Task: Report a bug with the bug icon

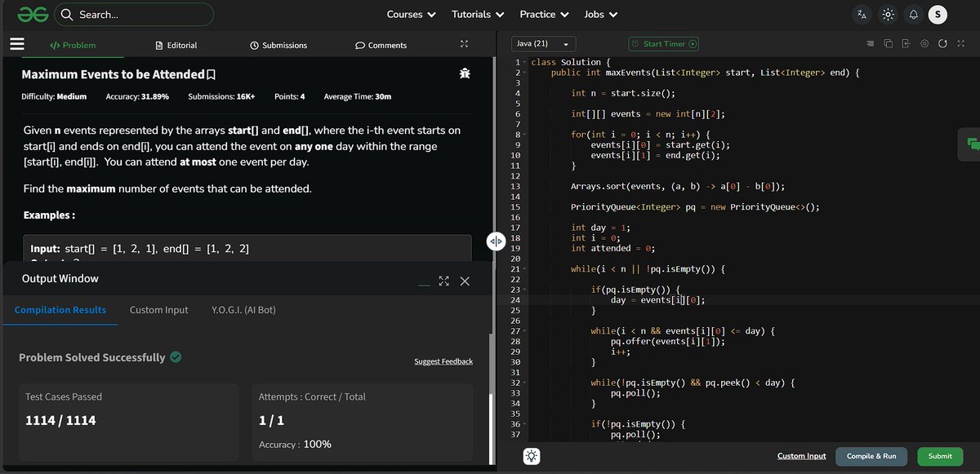Action: point(465,74)
